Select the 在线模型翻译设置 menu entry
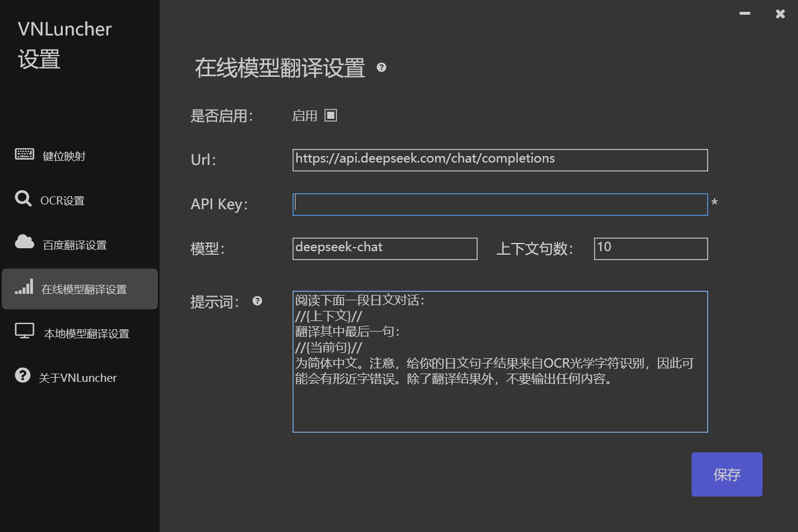 80,289
